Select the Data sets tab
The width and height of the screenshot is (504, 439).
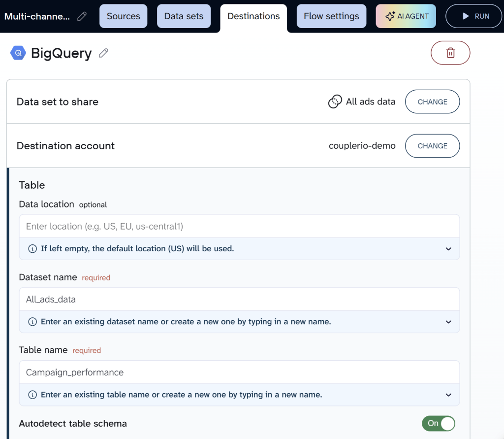point(184,16)
